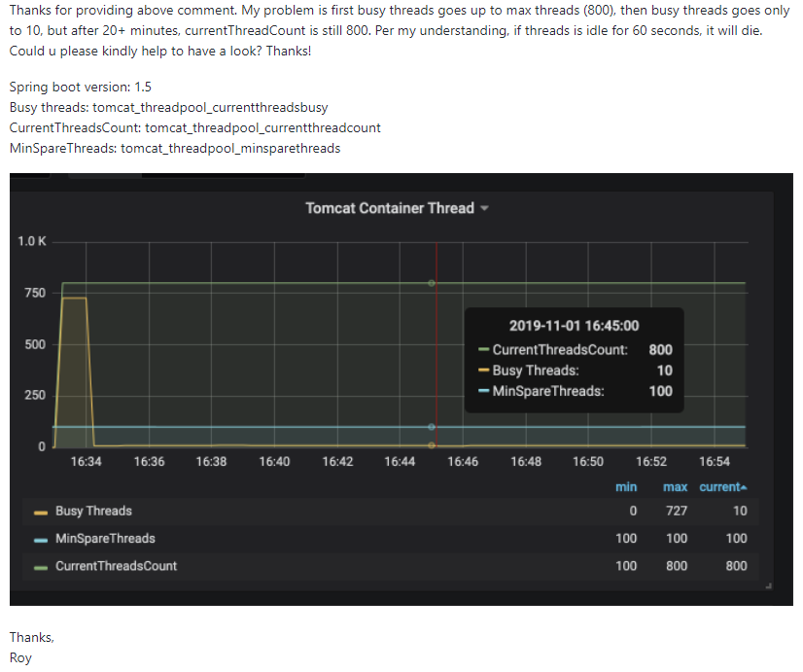Click the Tomcat Container Thread panel title

pos(390,208)
